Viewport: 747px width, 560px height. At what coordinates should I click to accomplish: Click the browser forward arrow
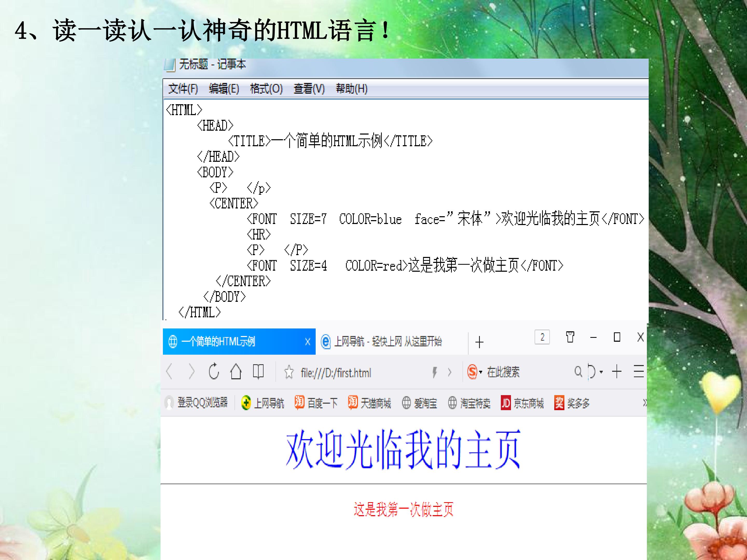tap(191, 372)
